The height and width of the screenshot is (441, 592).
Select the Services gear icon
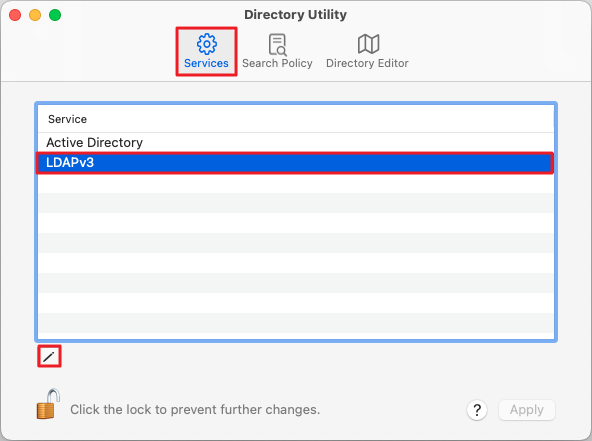coord(207,44)
